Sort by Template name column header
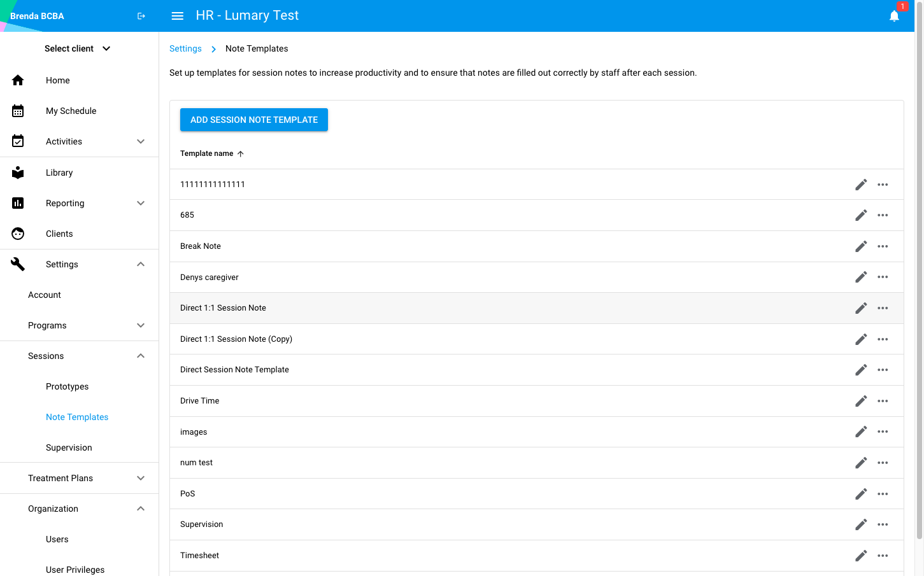Image resolution: width=924 pixels, height=576 pixels. 212,153
